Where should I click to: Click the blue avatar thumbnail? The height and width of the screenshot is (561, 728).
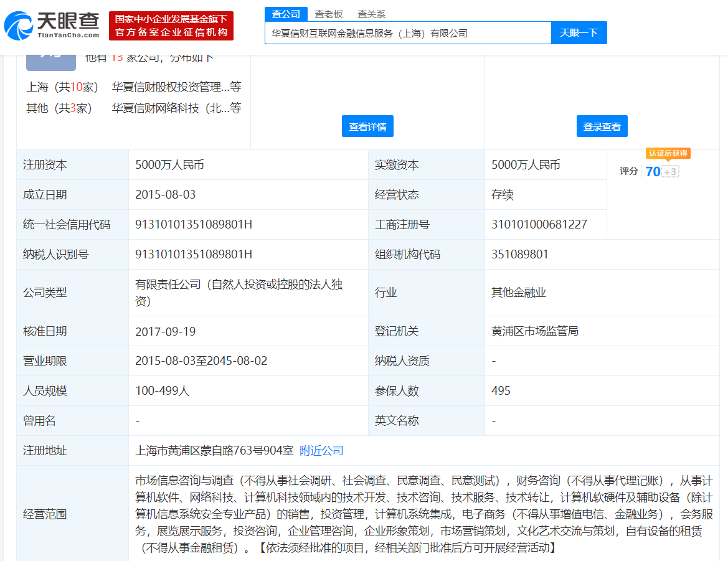[x=51, y=63]
